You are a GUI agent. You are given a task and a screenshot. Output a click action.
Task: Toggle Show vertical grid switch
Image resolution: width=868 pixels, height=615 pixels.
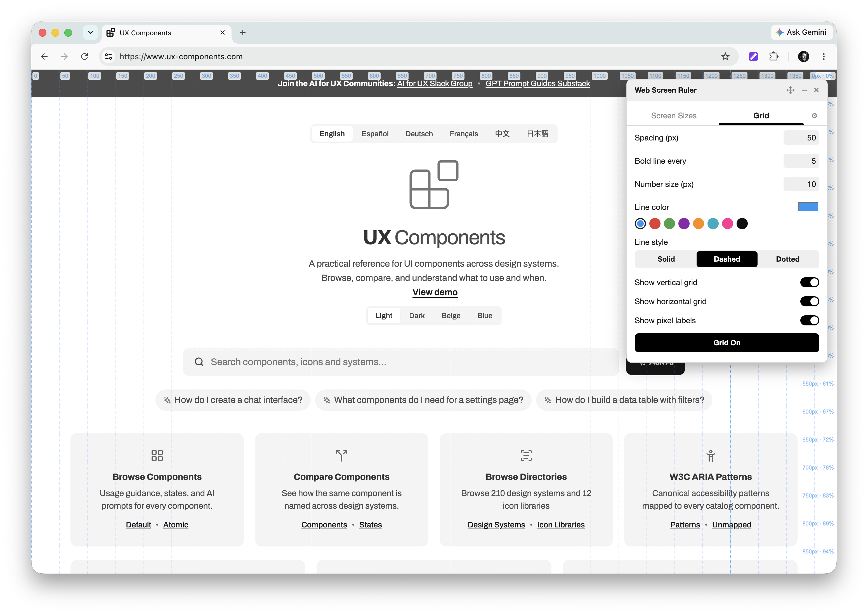point(809,283)
